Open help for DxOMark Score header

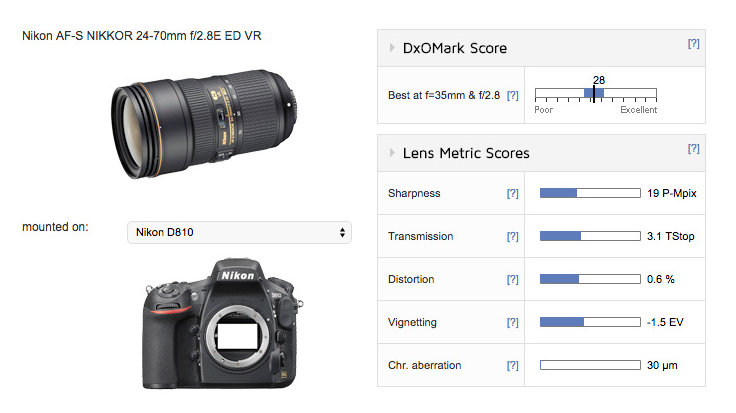pos(693,44)
